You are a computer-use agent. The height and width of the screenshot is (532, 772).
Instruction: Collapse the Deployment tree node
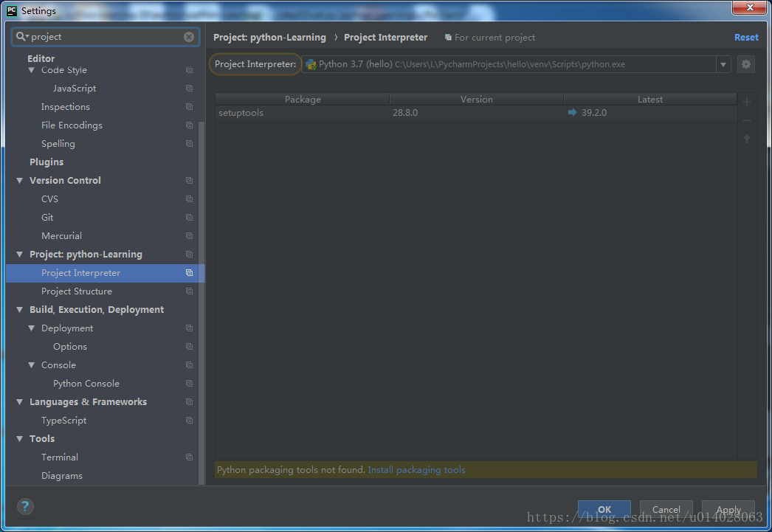click(x=32, y=328)
